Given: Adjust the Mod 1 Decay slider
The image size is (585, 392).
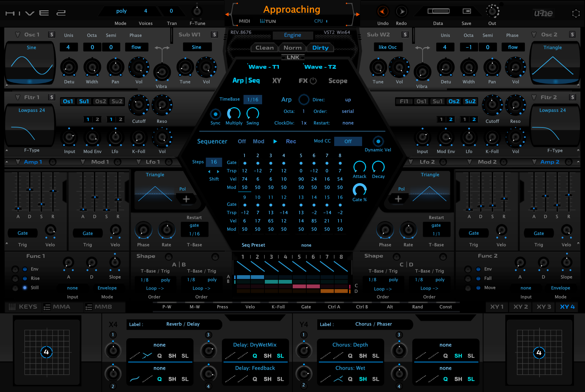Looking at the screenshot, I should point(95,197).
